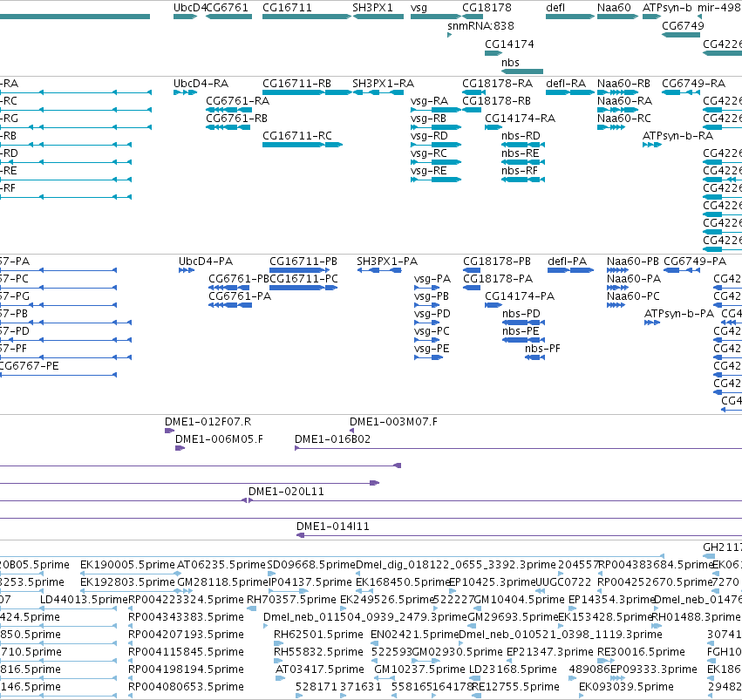This screenshot has height=700, width=742.
Task: Select transcript CG6761-RA label
Action: coord(237,101)
